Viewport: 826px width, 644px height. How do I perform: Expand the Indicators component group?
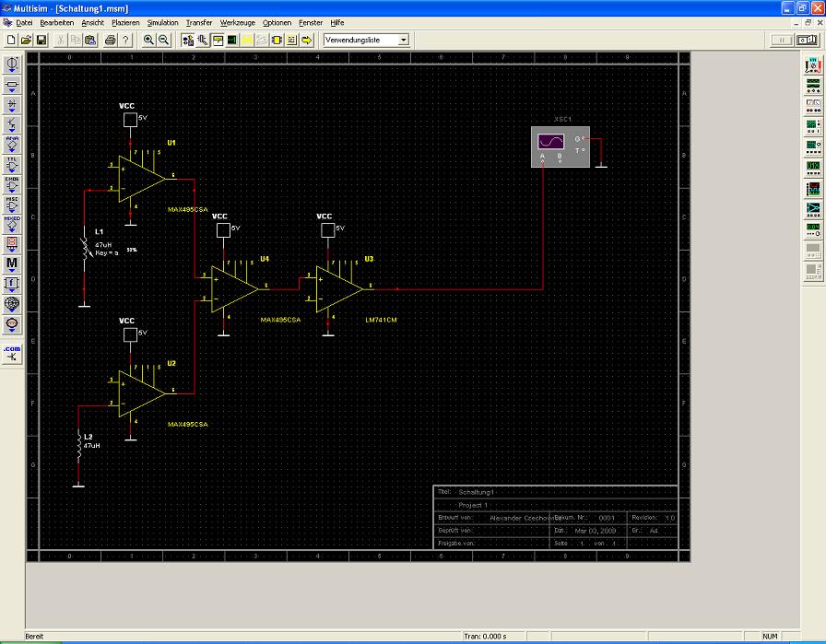[13, 244]
